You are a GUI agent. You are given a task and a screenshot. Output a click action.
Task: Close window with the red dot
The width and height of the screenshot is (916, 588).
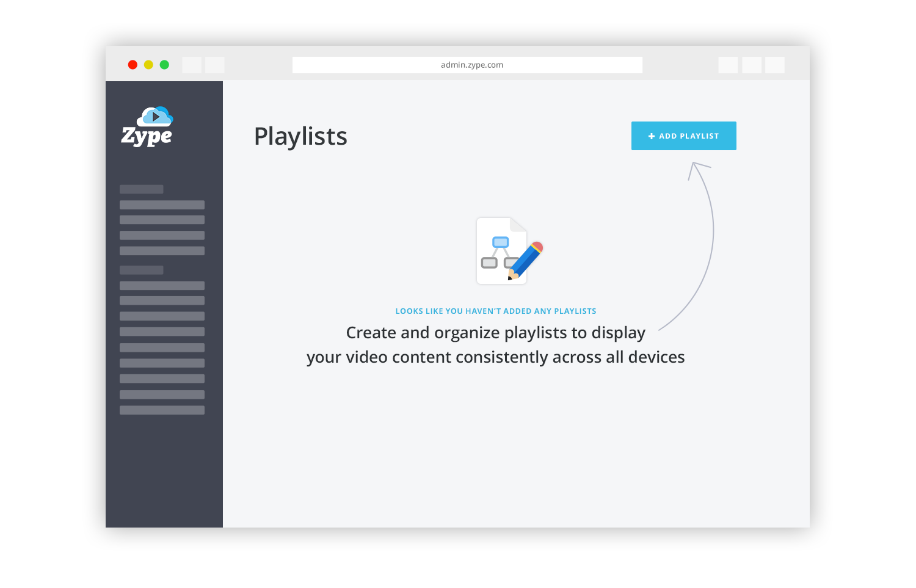click(133, 65)
